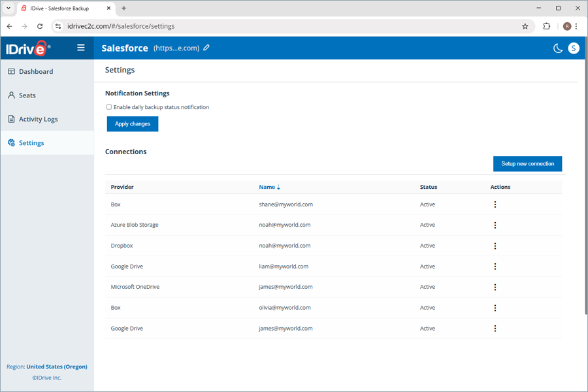Enable daily backup status notification checkbox
This screenshot has width=588, height=392.
point(109,107)
